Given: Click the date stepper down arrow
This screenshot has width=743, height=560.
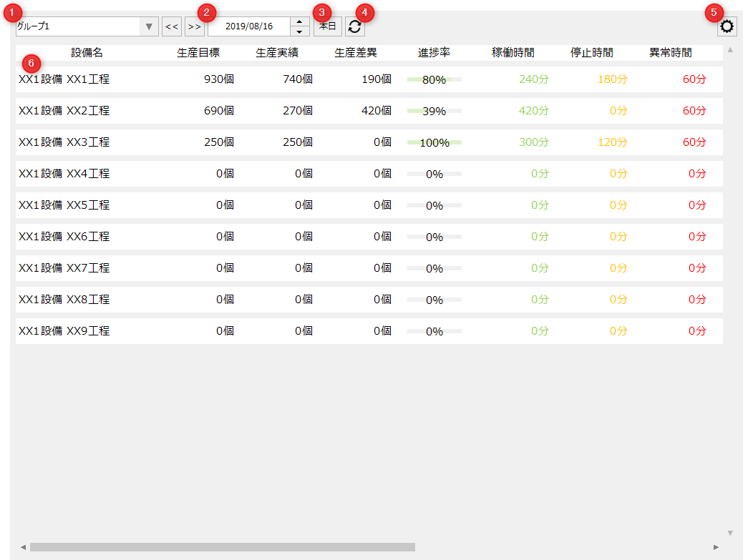Looking at the screenshot, I should tap(299, 30).
